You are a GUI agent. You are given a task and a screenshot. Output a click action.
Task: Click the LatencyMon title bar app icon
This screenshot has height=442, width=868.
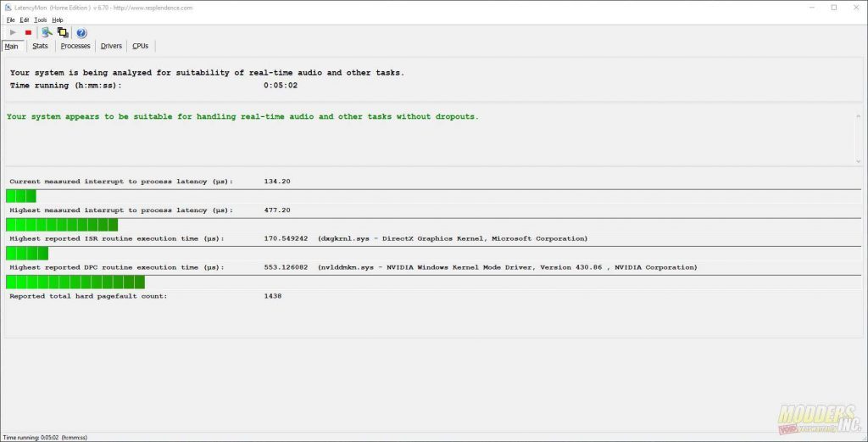(x=8, y=8)
